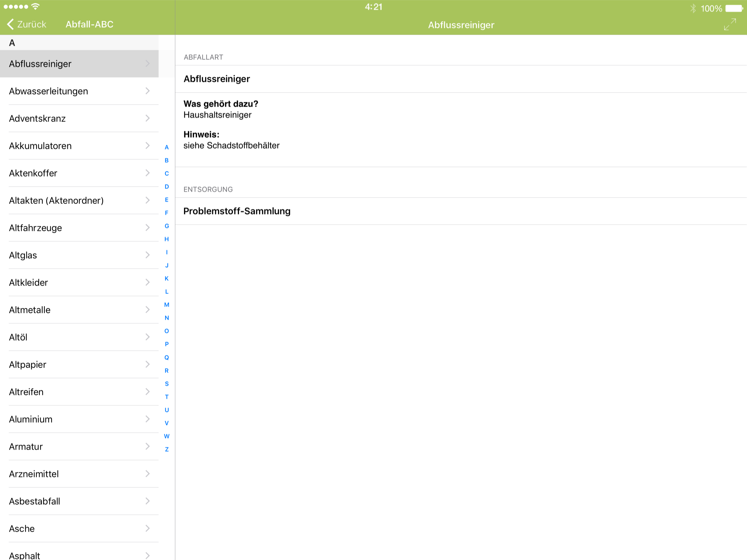Open the Altmetalle entry
The height and width of the screenshot is (560, 747).
point(79,310)
